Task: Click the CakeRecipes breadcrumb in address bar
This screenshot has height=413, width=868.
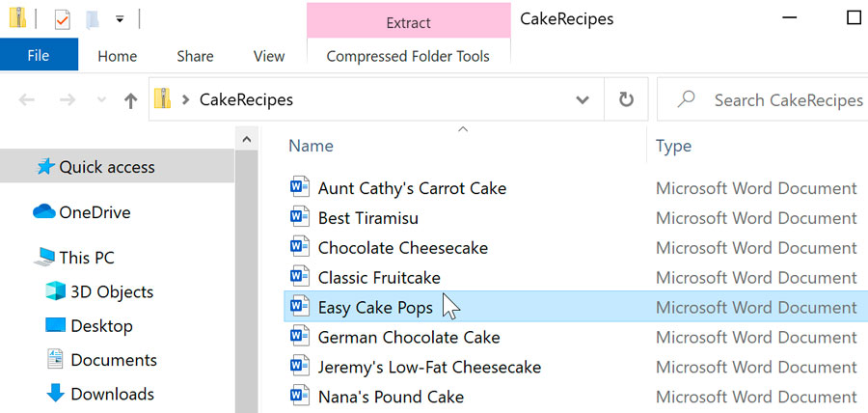Action: pyautogui.click(x=246, y=99)
